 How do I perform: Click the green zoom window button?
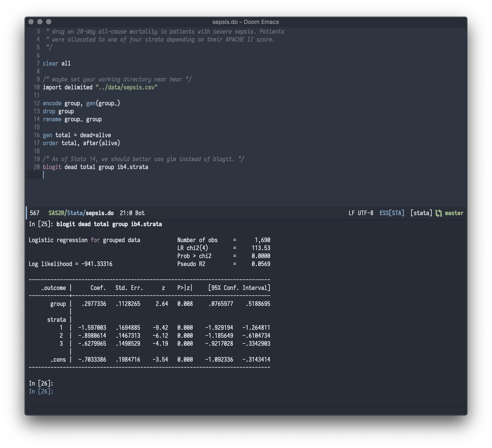pos(49,22)
